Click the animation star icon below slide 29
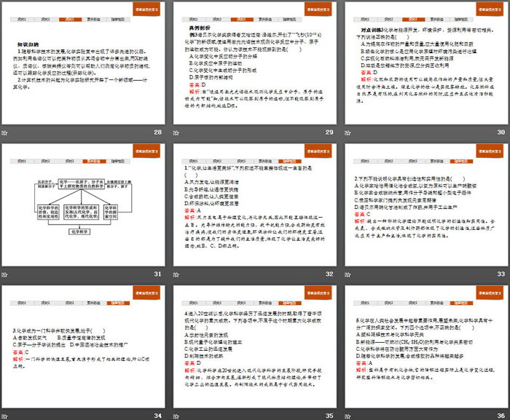Viewport: 510px width, 420px height. point(176,132)
